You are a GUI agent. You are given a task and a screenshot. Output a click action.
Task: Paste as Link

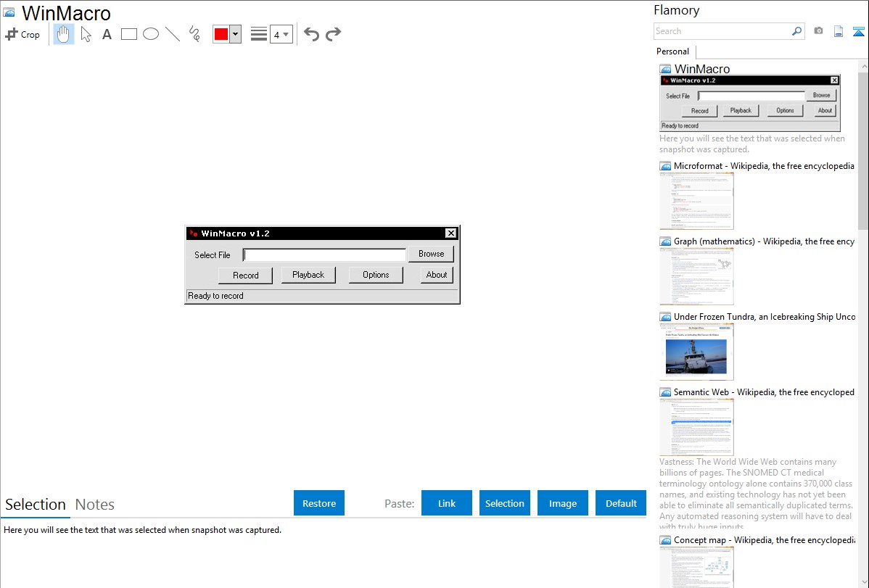coord(447,503)
